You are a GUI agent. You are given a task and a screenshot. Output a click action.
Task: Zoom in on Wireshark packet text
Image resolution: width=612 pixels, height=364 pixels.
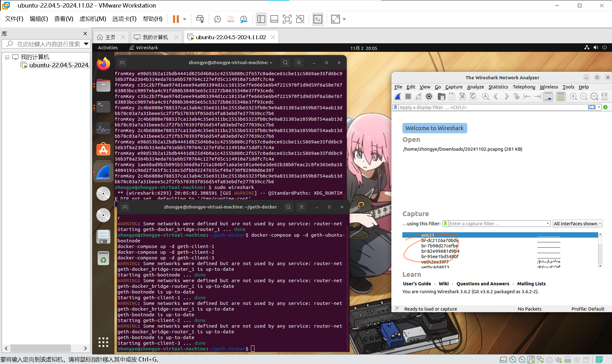coord(573,96)
